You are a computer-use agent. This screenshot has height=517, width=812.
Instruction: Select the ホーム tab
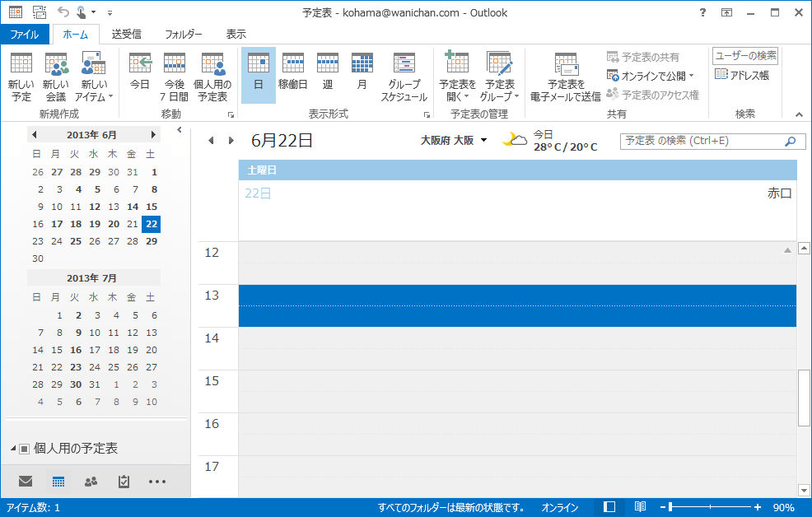pos(76,34)
